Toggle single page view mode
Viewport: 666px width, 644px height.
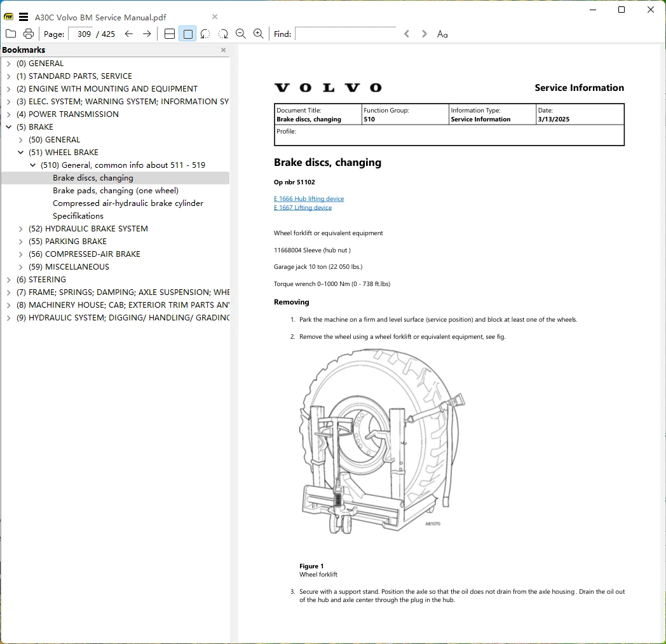coord(187,34)
